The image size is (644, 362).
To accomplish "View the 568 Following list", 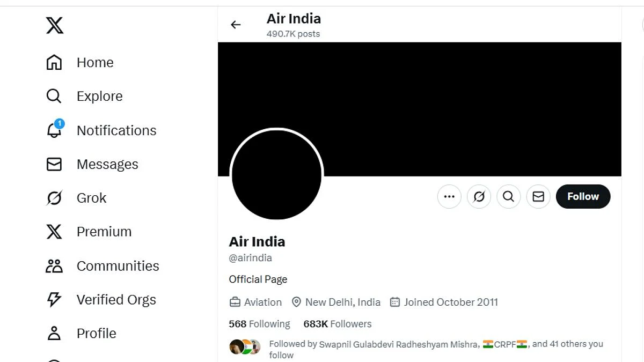I will click(x=259, y=324).
